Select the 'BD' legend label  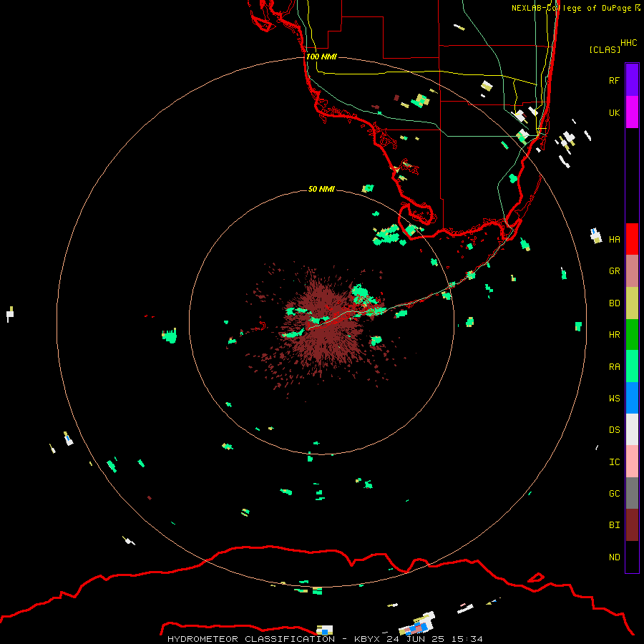click(614, 303)
